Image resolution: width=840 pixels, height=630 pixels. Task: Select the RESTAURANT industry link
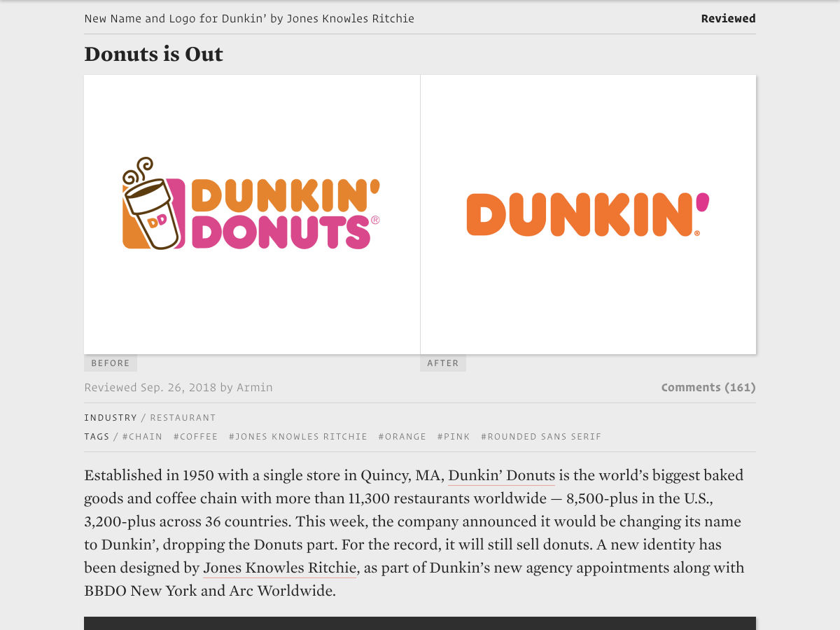click(x=183, y=417)
